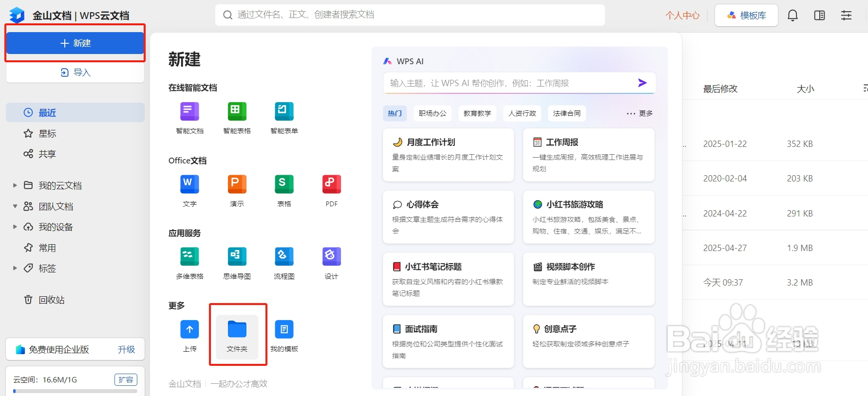868x396 pixels.
Task: Click the 导入 import button
Action: click(x=75, y=72)
